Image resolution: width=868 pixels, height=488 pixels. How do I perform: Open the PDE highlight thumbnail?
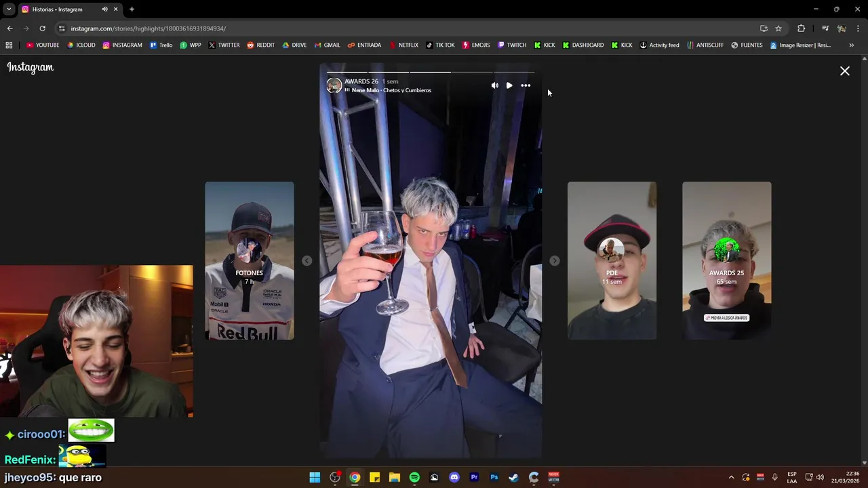(x=612, y=260)
